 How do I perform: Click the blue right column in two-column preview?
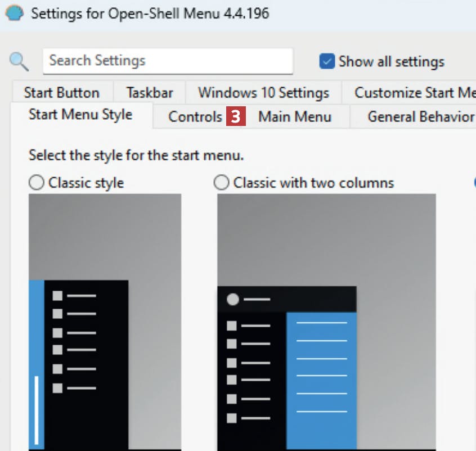click(x=321, y=377)
